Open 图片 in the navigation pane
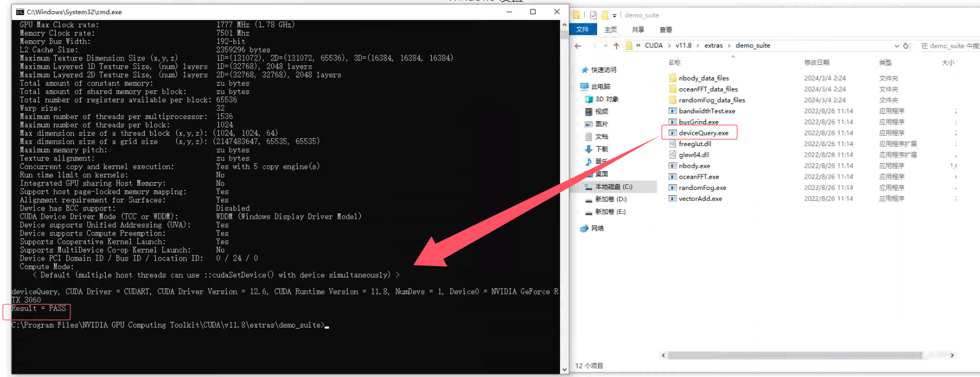Viewport: 980px width, 377px height. tap(602, 124)
